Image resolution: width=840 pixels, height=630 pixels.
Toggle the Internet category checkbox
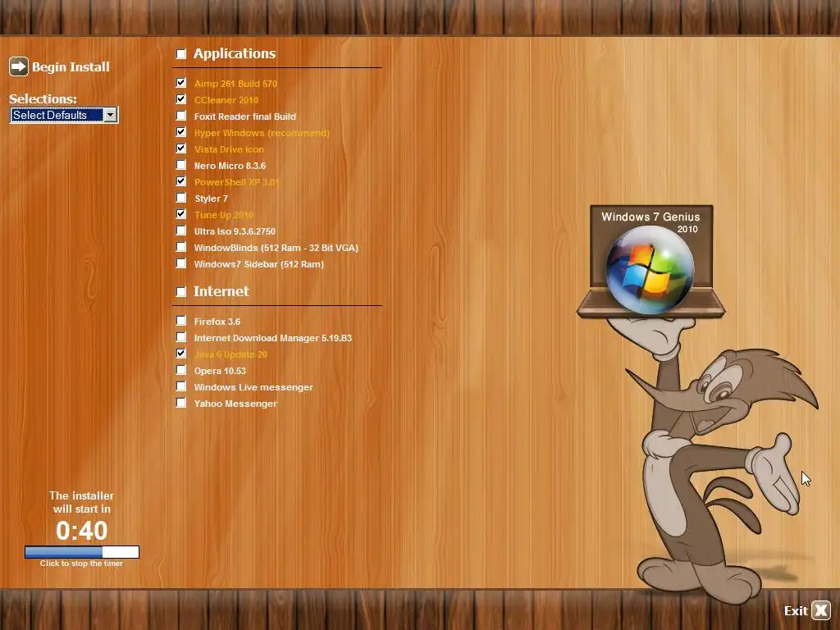[181, 291]
